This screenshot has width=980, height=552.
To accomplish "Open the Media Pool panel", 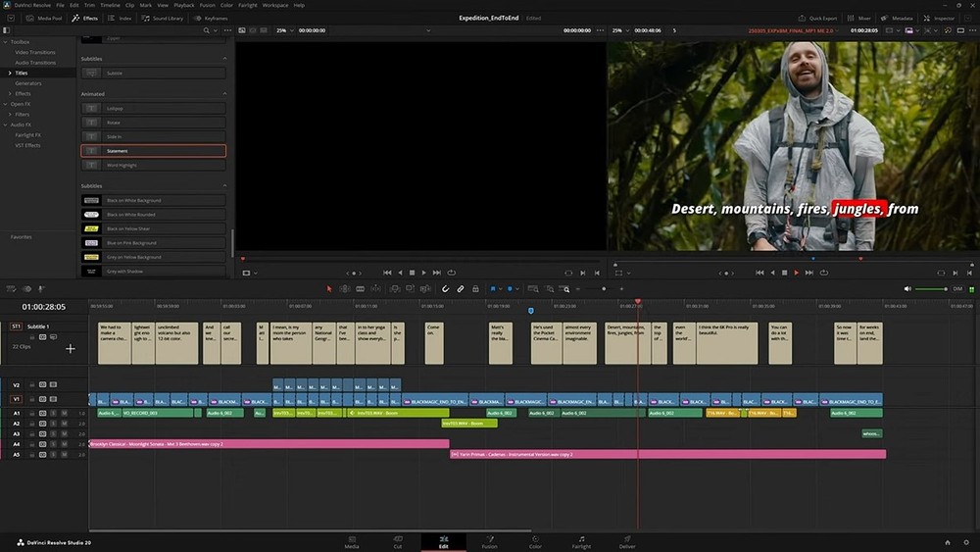I will (46, 19).
